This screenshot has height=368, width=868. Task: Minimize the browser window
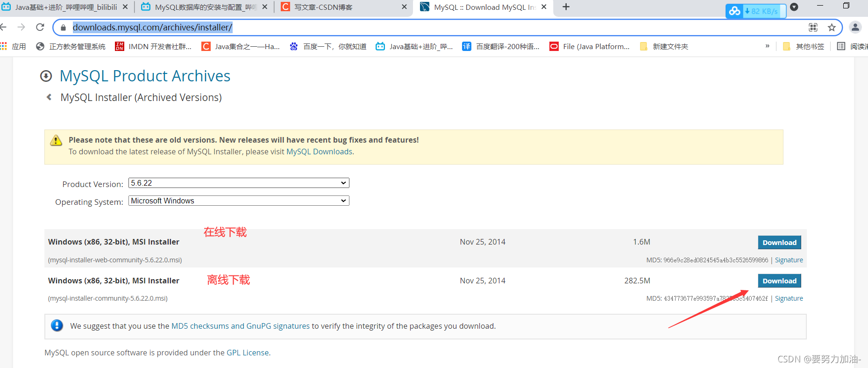click(820, 6)
